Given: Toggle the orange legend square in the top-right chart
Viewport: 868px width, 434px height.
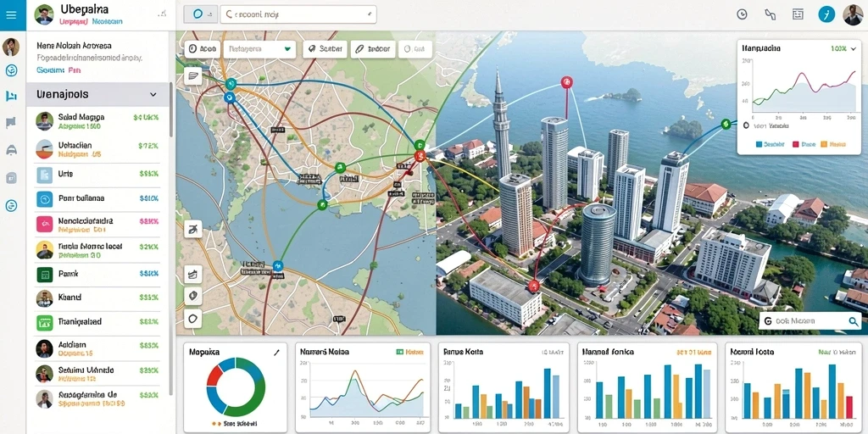Looking at the screenshot, I should click(823, 144).
